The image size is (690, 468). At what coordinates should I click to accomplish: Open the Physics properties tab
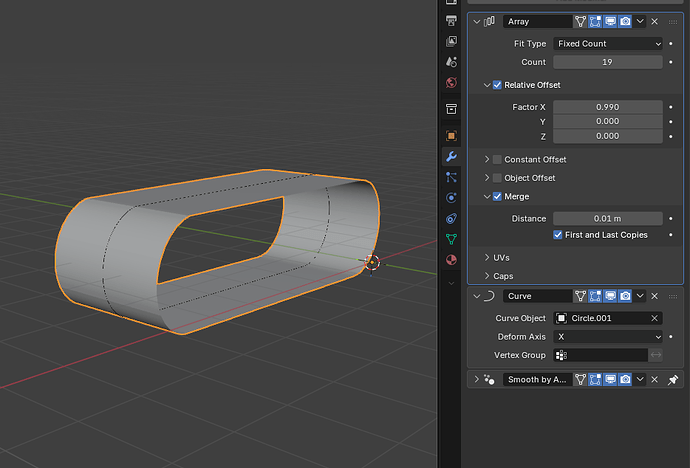coord(451,197)
